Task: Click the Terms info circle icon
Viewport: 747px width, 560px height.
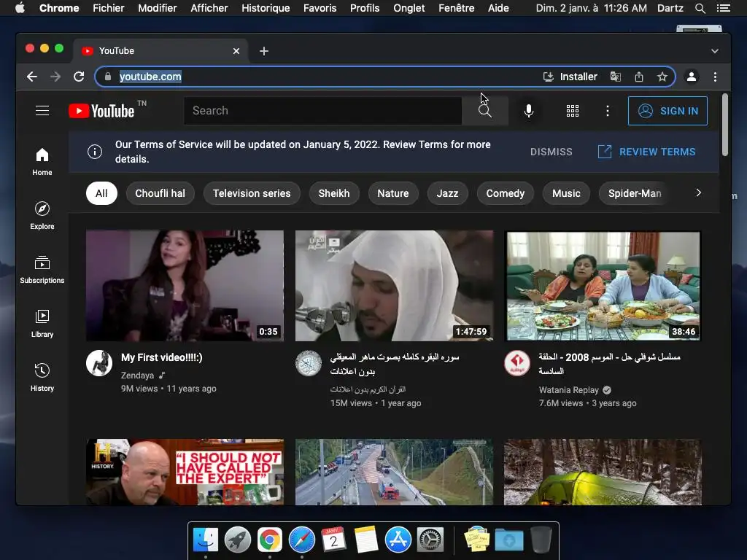Action: (x=95, y=152)
